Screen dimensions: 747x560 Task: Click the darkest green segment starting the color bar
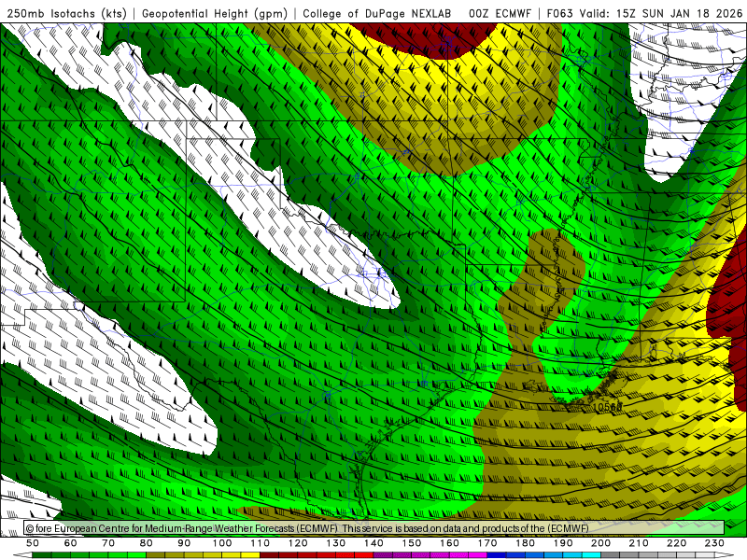tap(42, 555)
